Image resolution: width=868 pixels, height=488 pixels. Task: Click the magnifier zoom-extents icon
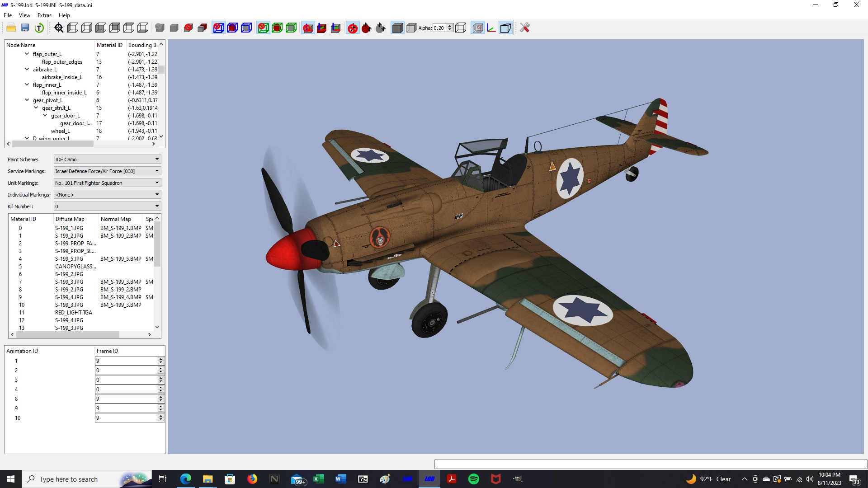click(59, 28)
